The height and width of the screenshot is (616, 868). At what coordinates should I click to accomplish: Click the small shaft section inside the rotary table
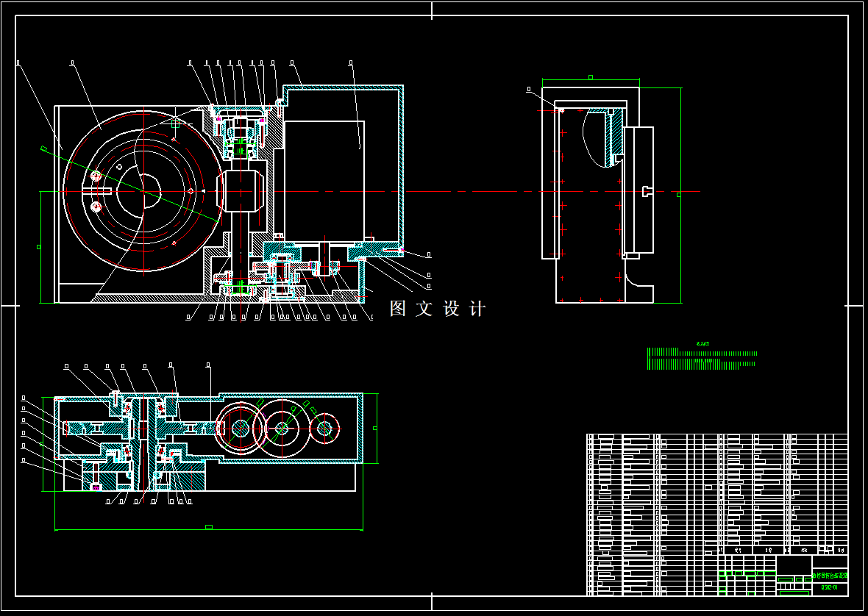pos(241,193)
